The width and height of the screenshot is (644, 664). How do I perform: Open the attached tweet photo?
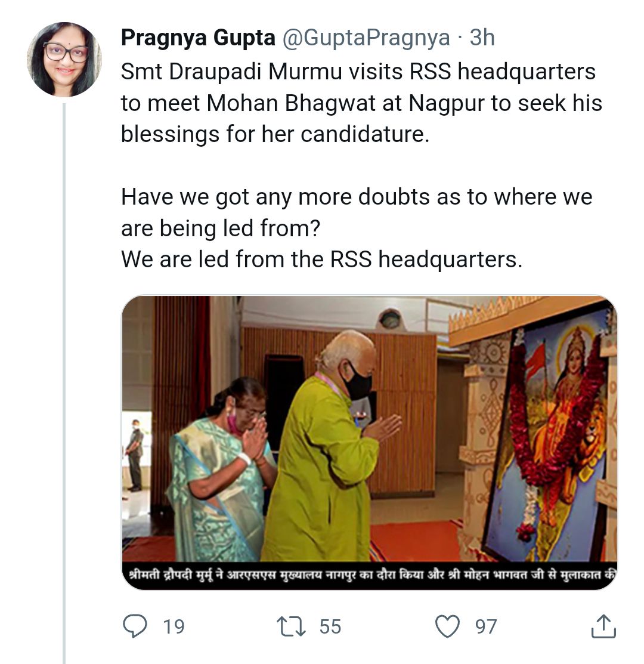tap(369, 442)
